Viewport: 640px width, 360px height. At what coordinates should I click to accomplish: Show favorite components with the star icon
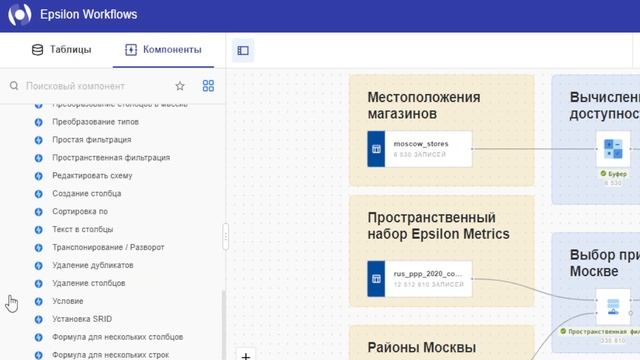tap(180, 86)
